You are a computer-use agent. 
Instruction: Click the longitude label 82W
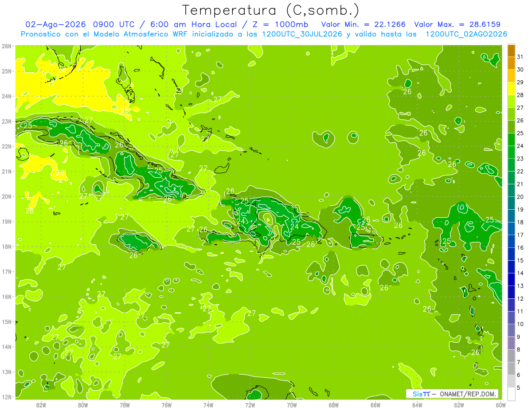click(x=41, y=405)
